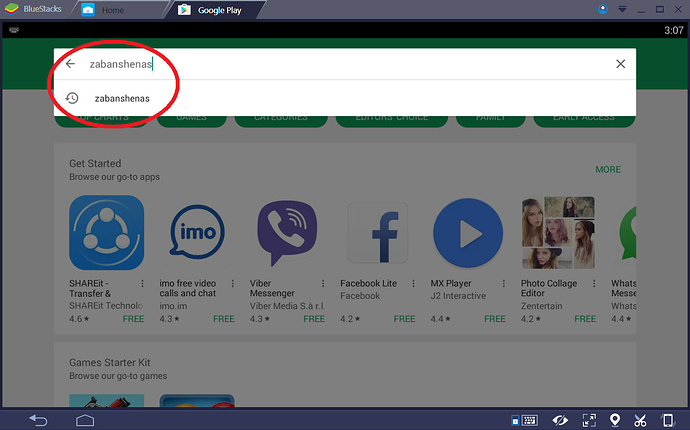The image size is (690, 430).
Task: Open the Photo Collage Editor app icon
Action: point(558,232)
